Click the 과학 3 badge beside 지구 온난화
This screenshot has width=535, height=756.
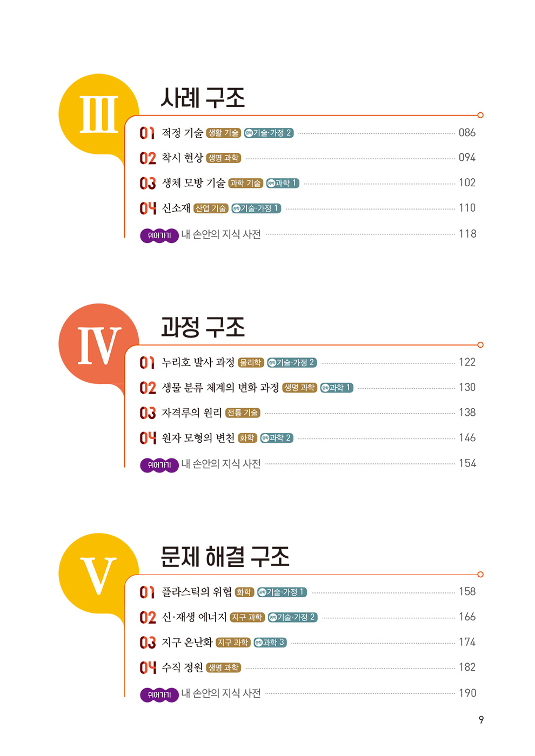270,643
